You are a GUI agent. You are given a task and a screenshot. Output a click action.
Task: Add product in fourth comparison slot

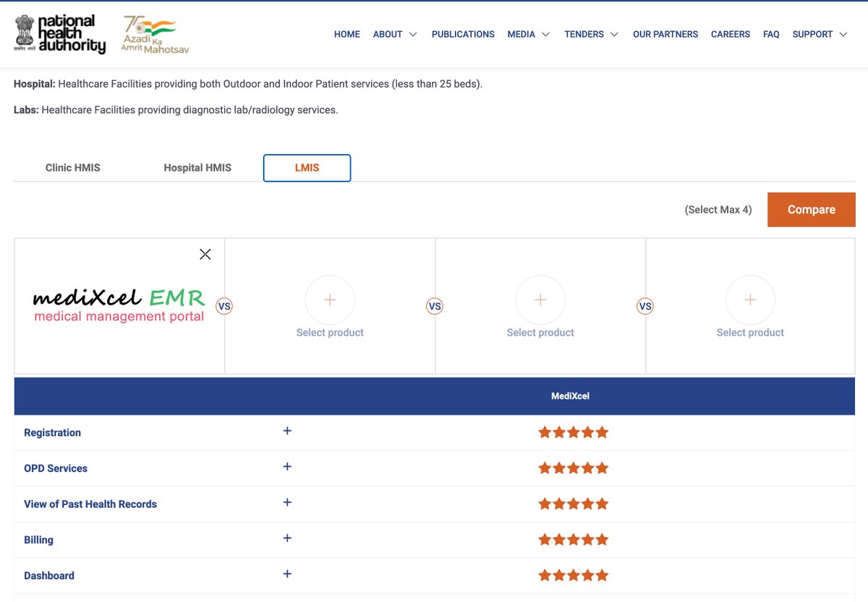pyautogui.click(x=750, y=300)
